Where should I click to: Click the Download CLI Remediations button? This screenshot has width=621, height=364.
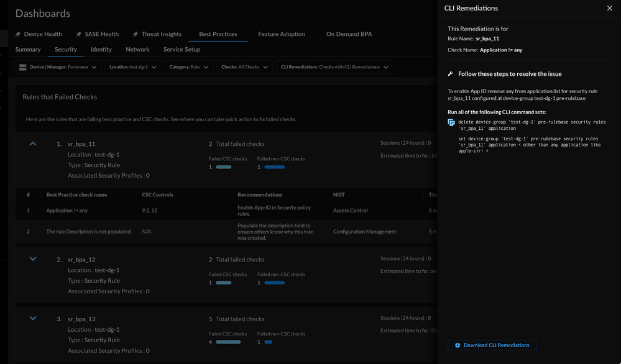tap(492, 345)
